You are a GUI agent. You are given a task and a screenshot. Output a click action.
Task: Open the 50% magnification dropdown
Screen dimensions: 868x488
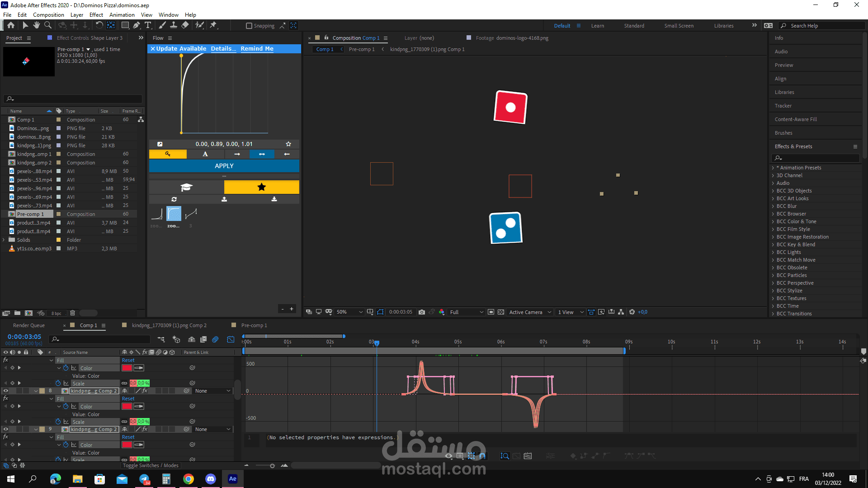(x=349, y=312)
